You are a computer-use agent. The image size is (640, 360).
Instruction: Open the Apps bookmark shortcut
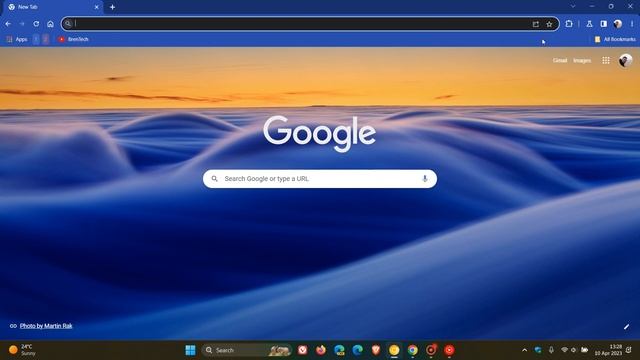pos(17,39)
